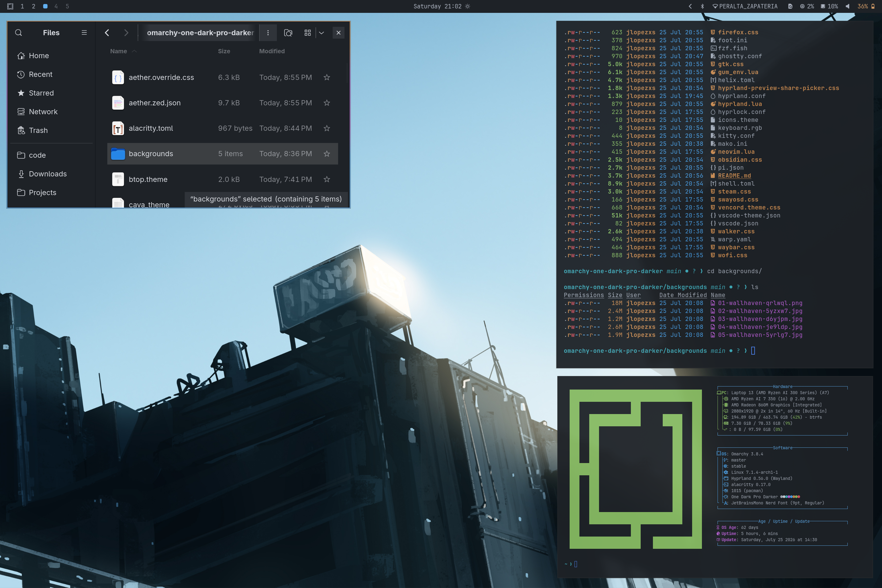Screen dimensions: 882x588
Task: Click the cava_theme file icon
Action: (118, 203)
